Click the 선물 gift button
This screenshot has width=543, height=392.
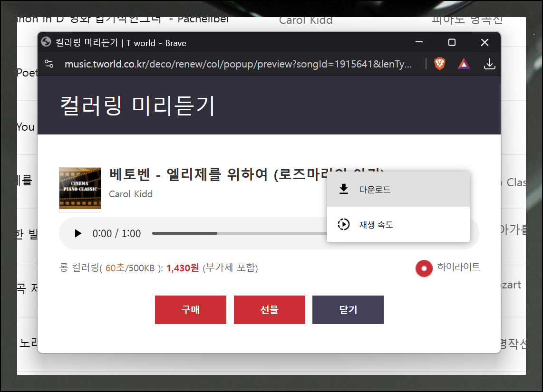[270, 310]
